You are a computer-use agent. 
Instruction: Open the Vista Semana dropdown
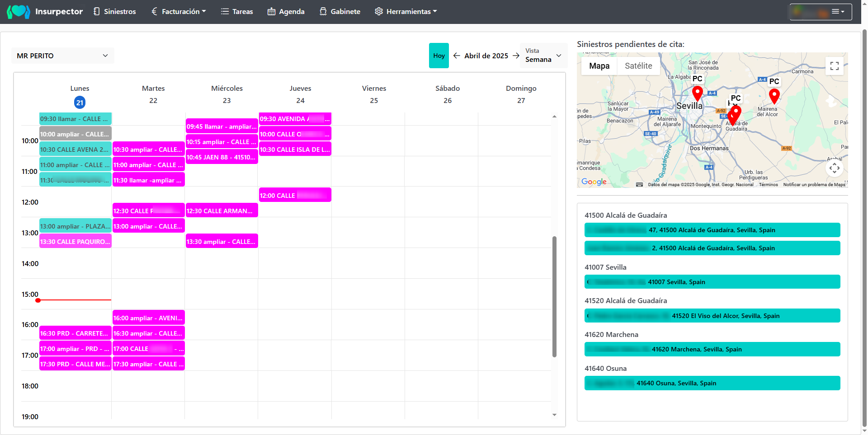tap(543, 56)
